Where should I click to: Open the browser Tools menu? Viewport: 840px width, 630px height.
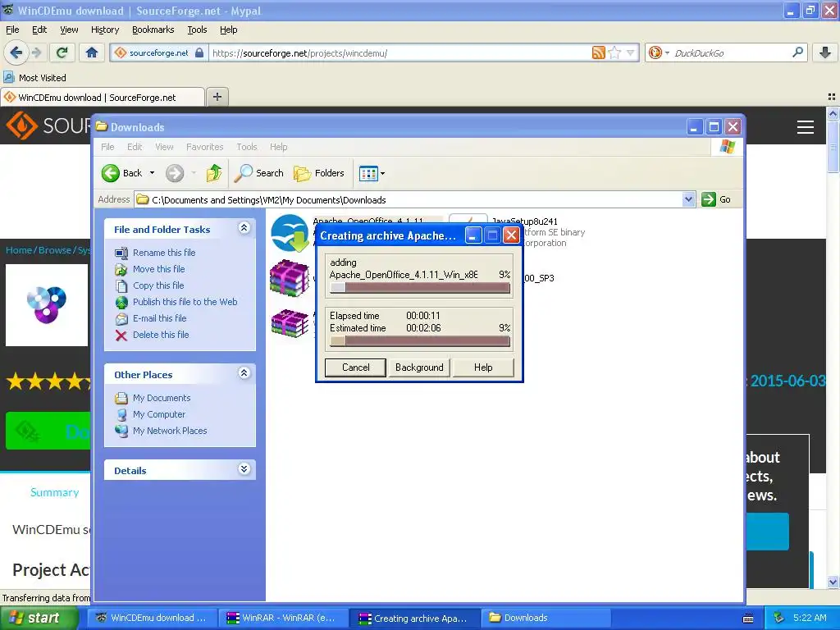click(x=197, y=30)
